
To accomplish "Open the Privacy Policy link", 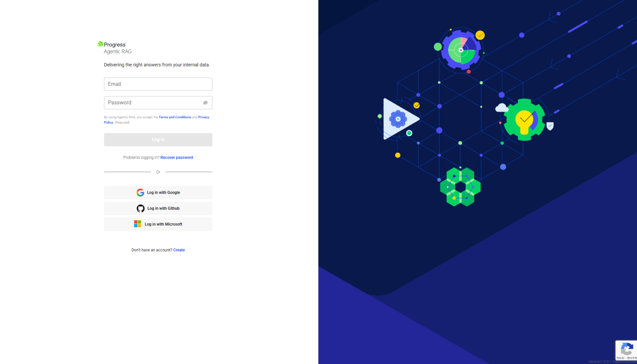I will click(x=203, y=117).
